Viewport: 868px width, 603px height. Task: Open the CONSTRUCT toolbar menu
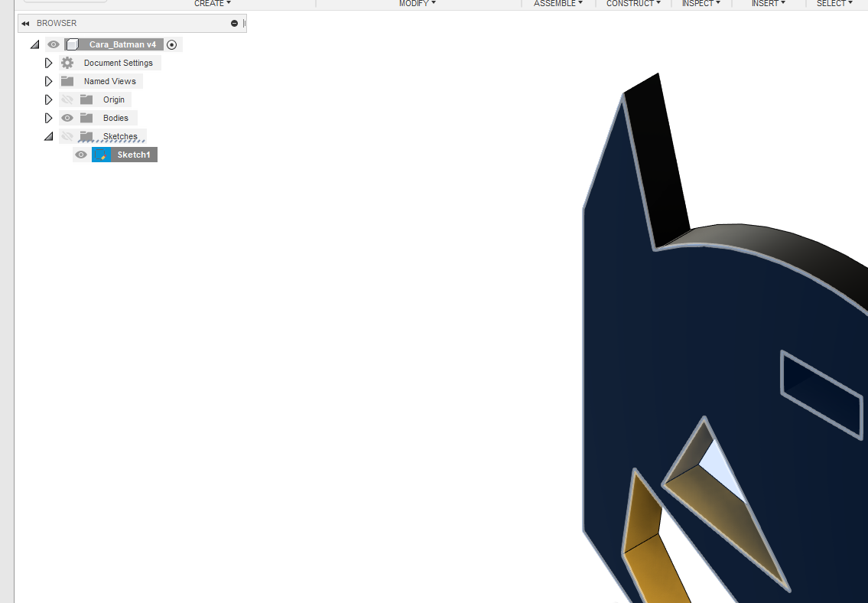click(633, 3)
